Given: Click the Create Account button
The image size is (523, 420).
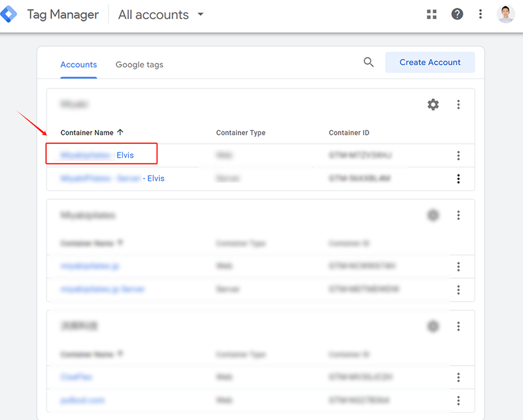Looking at the screenshot, I should click(430, 62).
